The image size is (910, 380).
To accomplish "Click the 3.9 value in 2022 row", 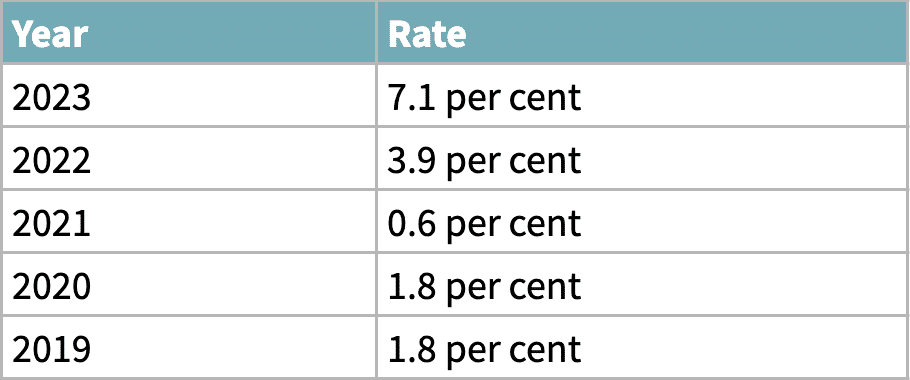I will (412, 160).
